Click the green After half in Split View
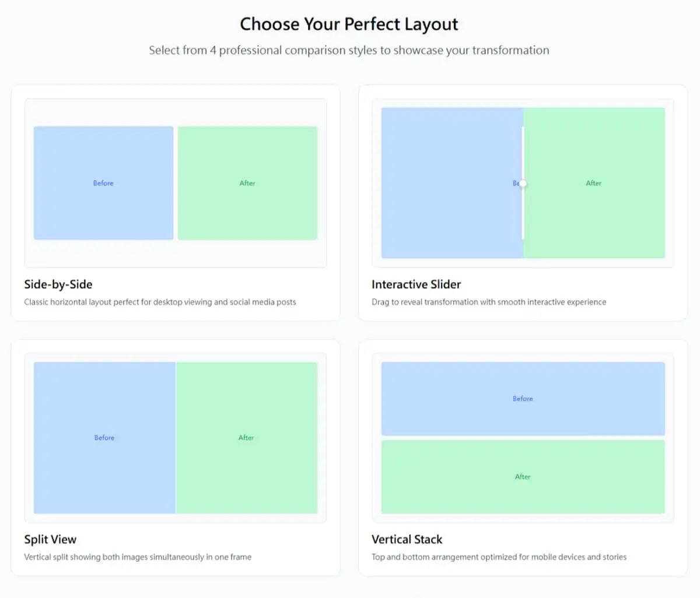 point(247,438)
